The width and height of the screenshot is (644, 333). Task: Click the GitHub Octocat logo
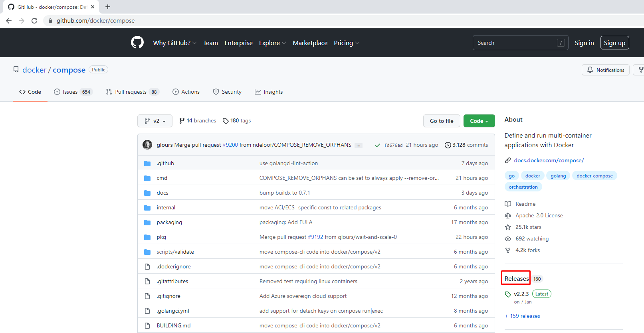click(x=137, y=42)
